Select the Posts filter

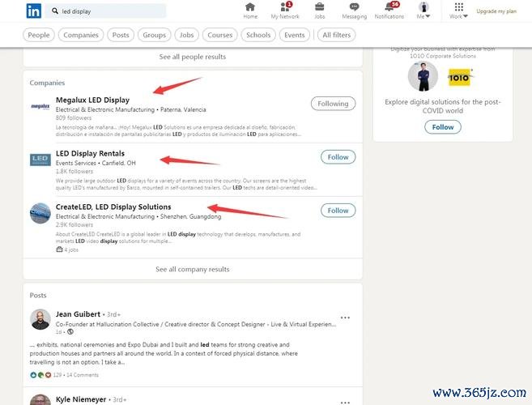(x=121, y=35)
